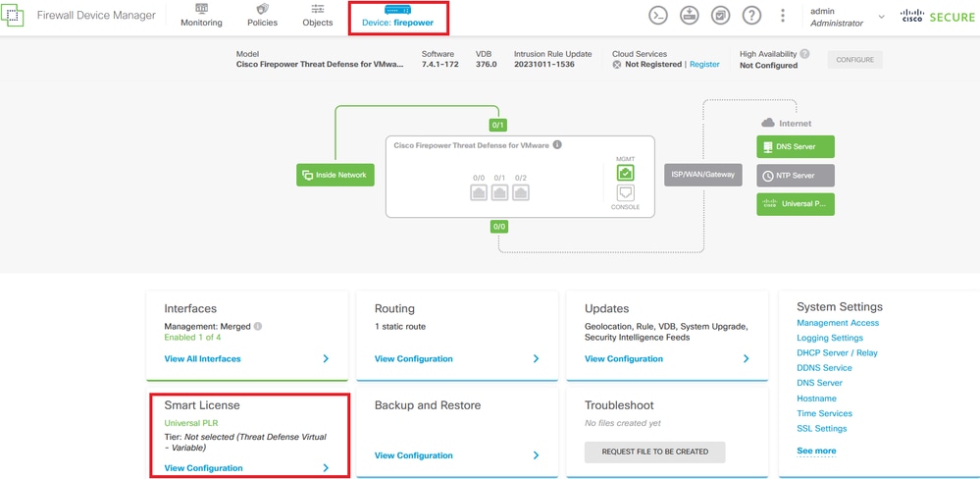Click REQUEST FILE TO BE CREATED button
980x479 pixels.
coord(655,452)
